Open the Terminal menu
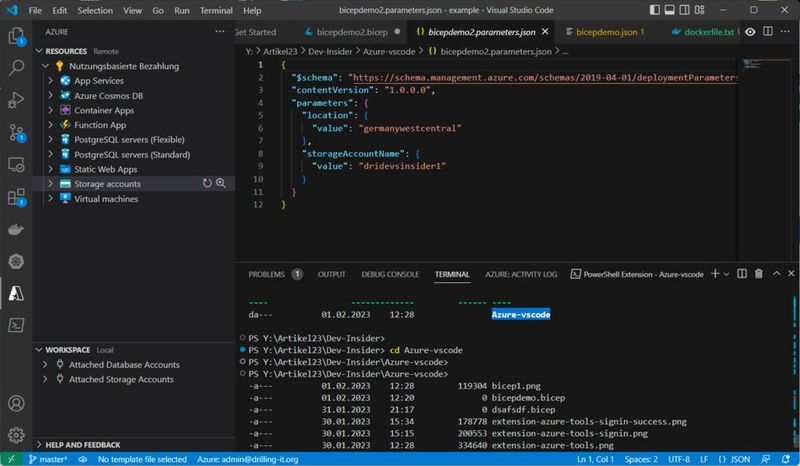800x466 pixels. pyautogui.click(x=216, y=10)
